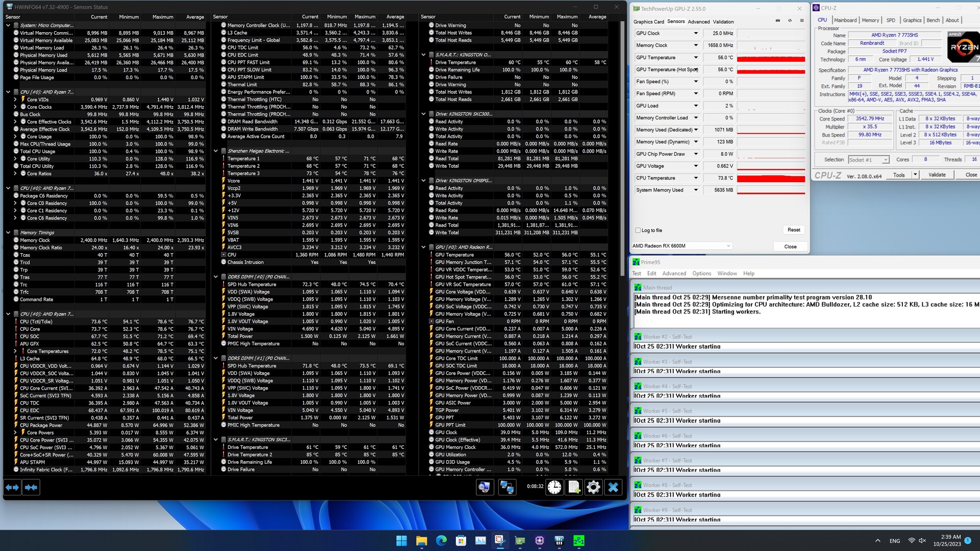Collapse the Memory Timings sensor group
The height and width of the screenshot is (551, 980).
[8, 233]
